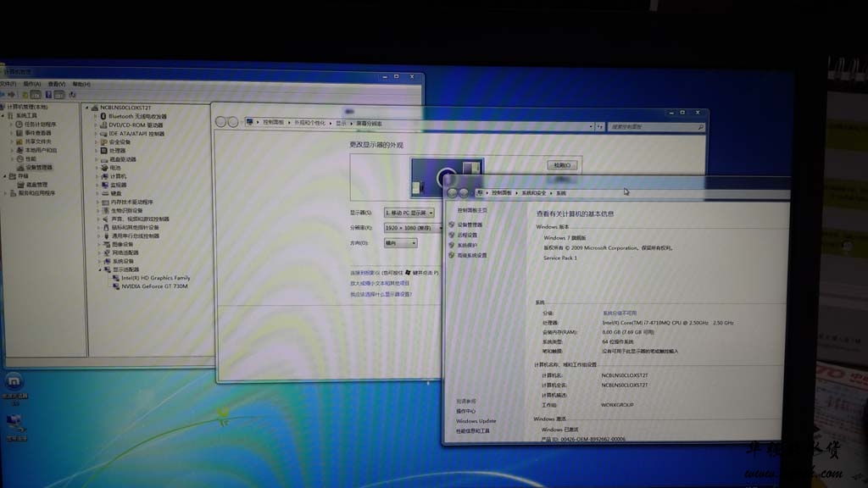Click the 事件查看器 icon in left tree

[19, 133]
